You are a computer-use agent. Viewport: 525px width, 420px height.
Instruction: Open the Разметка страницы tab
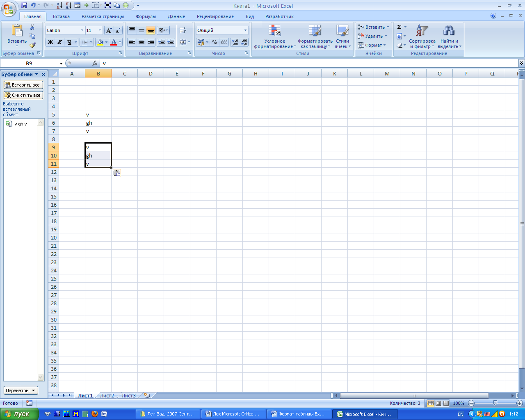click(x=103, y=16)
